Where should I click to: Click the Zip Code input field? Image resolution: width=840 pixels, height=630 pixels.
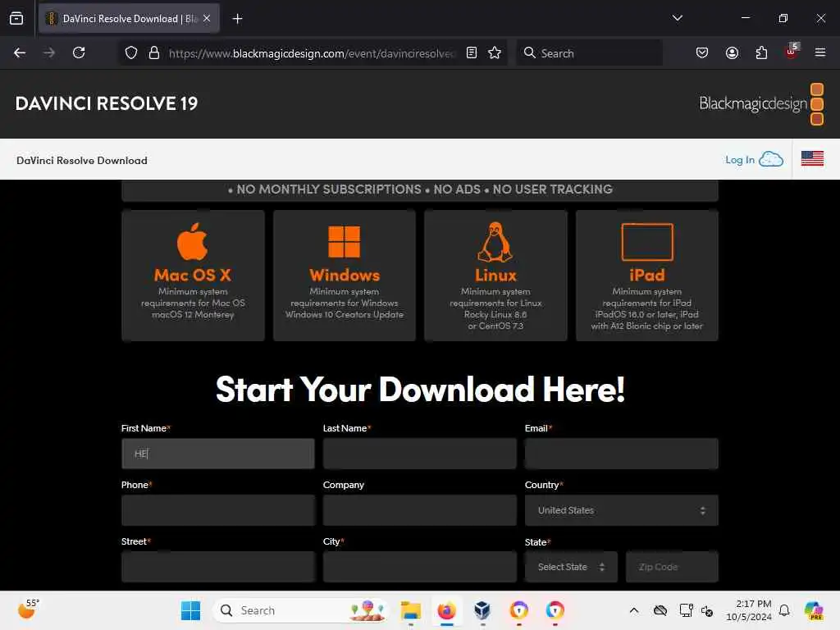pos(672,567)
